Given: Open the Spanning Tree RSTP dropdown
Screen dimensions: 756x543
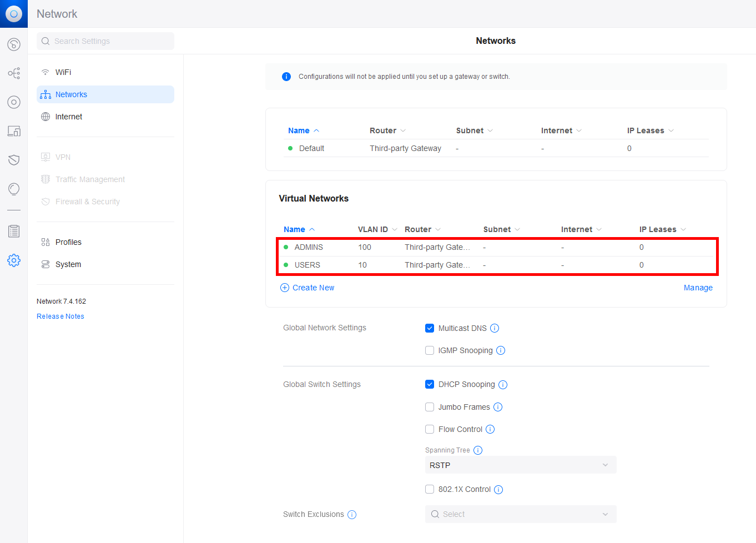Looking at the screenshot, I should point(520,465).
